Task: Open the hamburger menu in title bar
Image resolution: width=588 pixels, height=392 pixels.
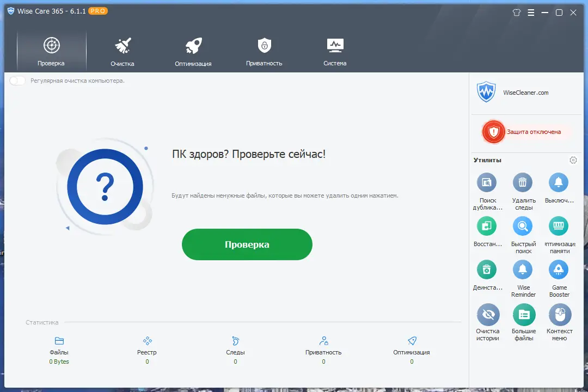Action: [531, 12]
